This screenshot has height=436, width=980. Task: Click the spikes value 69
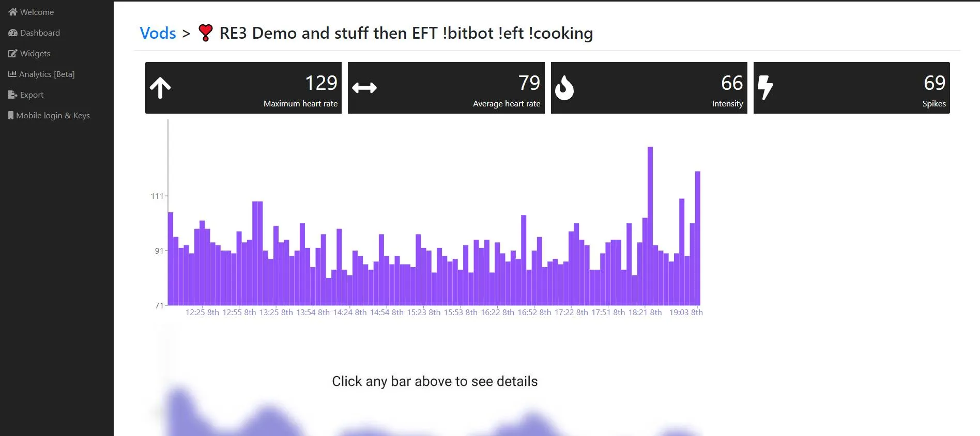pos(935,83)
